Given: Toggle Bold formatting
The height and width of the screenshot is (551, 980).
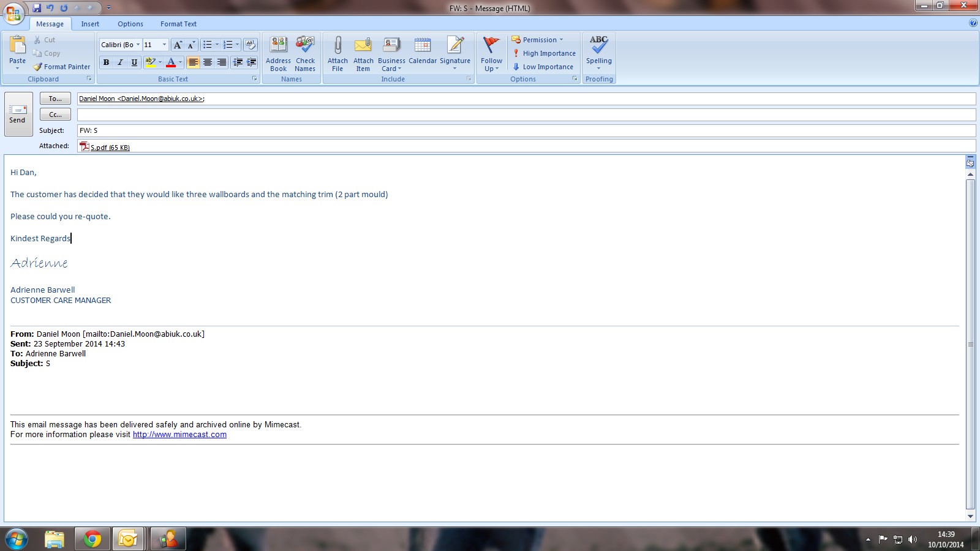Looking at the screenshot, I should 106,62.
